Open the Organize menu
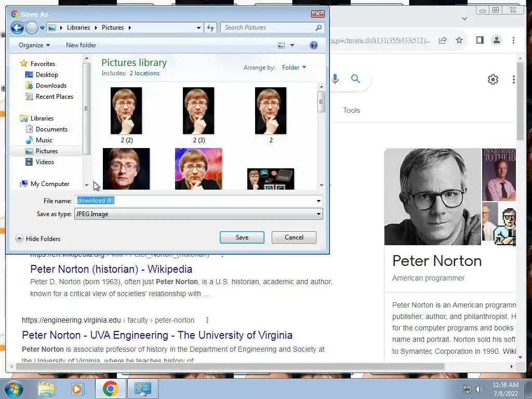Viewport: 532px width, 399px height. (x=34, y=45)
